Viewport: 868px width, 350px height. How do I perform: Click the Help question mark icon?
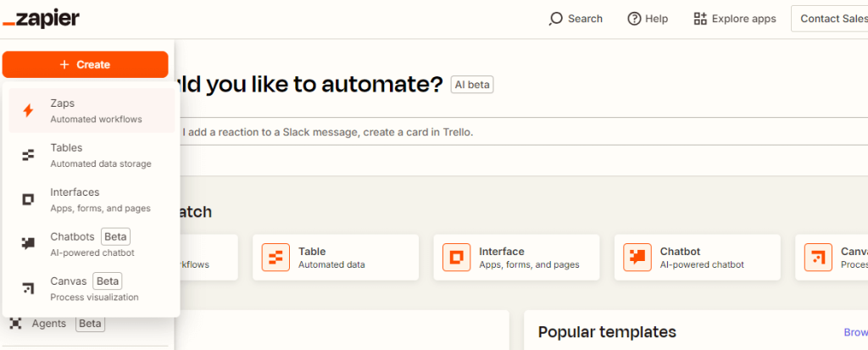tap(634, 19)
